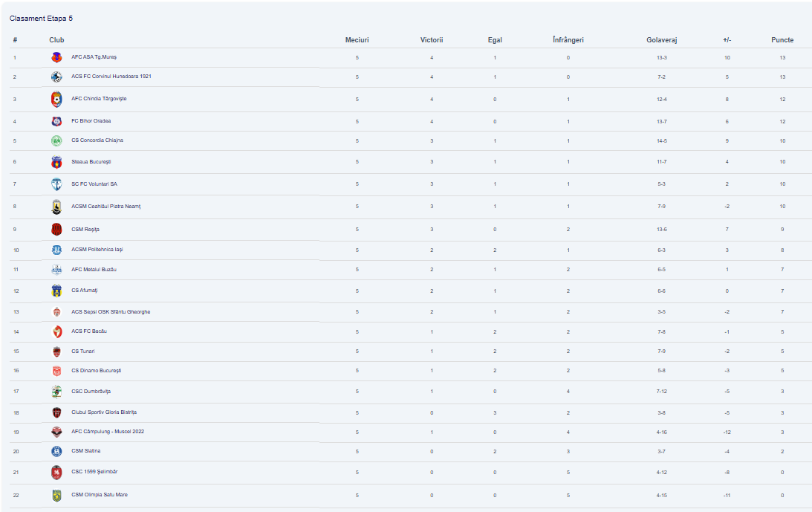Click the Puncte column header
The height and width of the screenshot is (512, 812).
click(782, 40)
